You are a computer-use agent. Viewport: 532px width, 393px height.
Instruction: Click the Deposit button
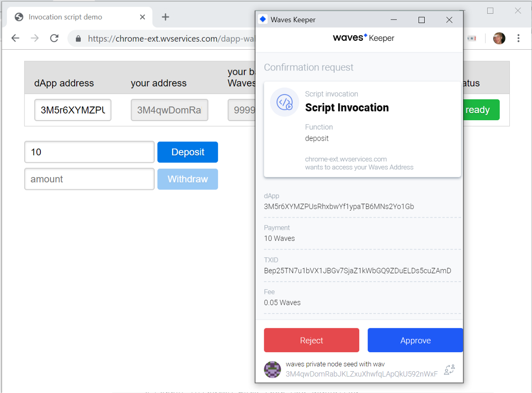188,152
